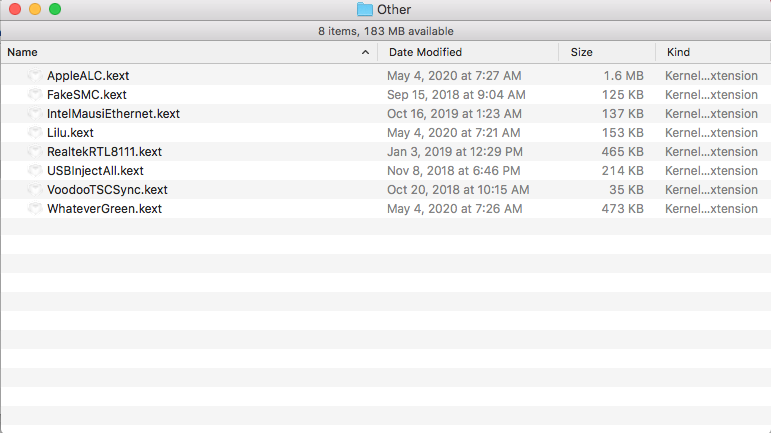The width and height of the screenshot is (771, 433).
Task: Select the FakeSMC.kext file name
Action: [87, 94]
